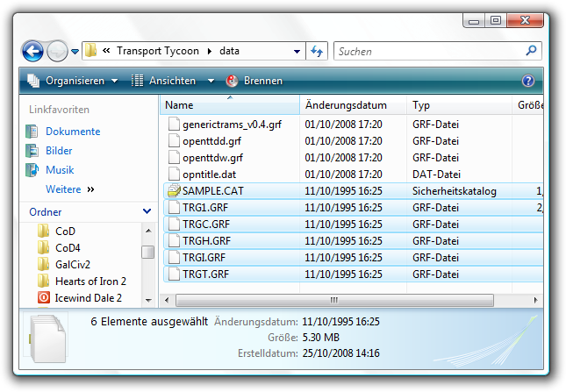Select the Icewind Dale 2 folder
The width and height of the screenshot is (566, 392).
[89, 298]
